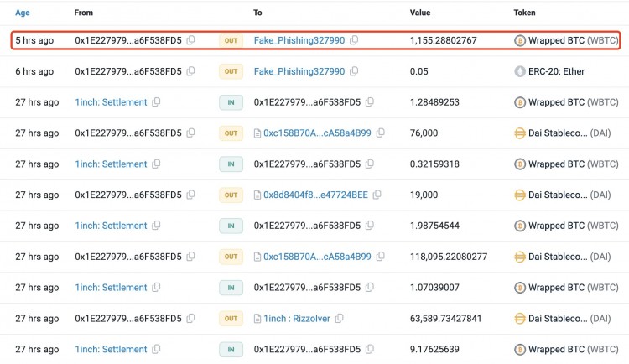Image resolution: width=629 pixels, height=364 pixels.
Task: Open 1inch: Settlement in 1.28489253 row
Action: click(x=111, y=102)
